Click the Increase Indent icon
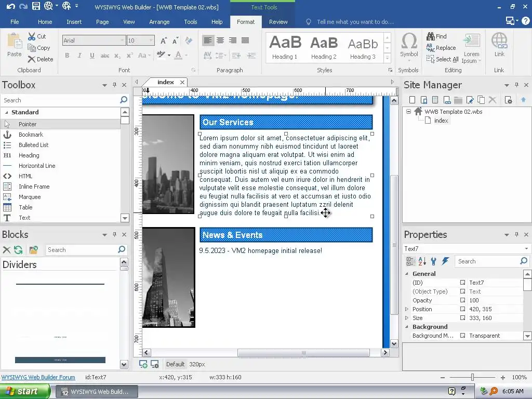This screenshot has width=532, height=399. coord(251,55)
